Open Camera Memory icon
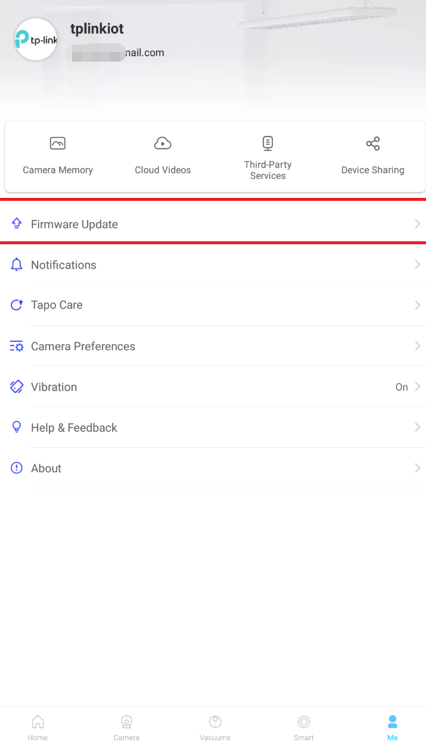426x745 pixels. tap(57, 143)
